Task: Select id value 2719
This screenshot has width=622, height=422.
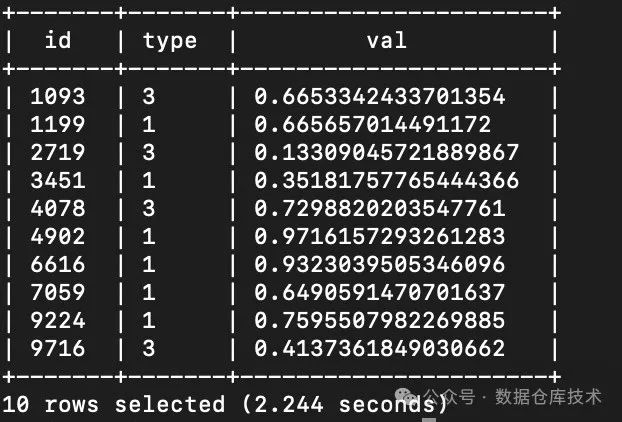Action: click(x=58, y=152)
